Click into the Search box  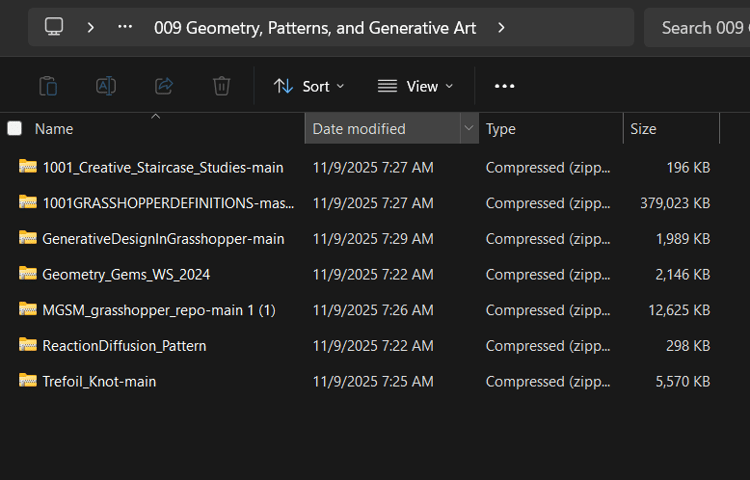[700, 28]
